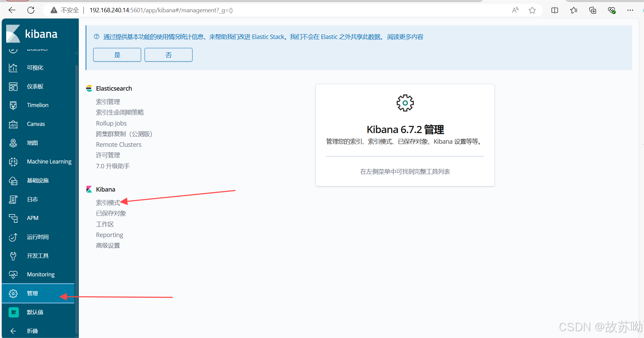Click the telemetry help question icon
The height and width of the screenshot is (338, 644).
coord(97,37)
